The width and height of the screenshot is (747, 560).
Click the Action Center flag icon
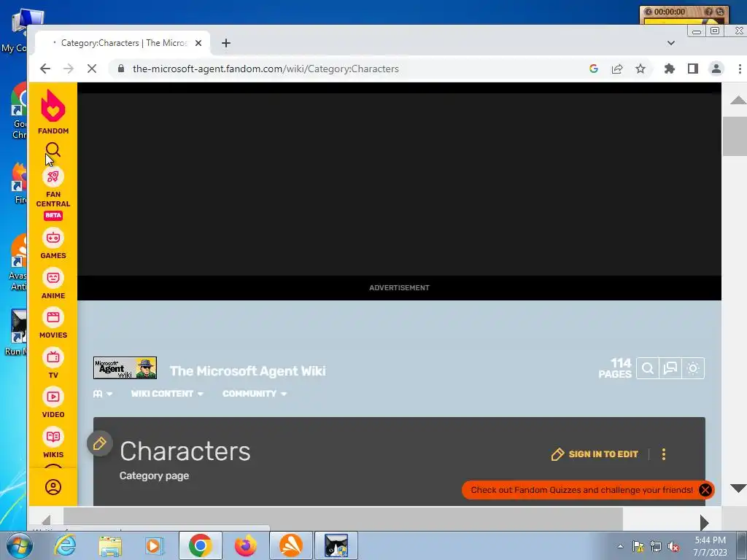coord(638,547)
